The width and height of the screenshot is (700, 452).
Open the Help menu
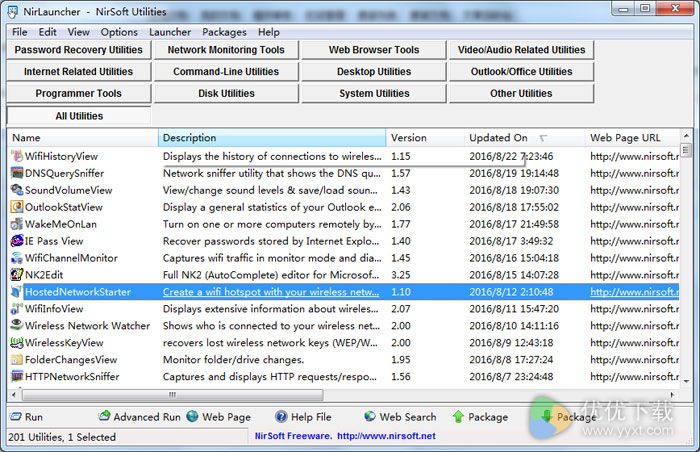click(269, 32)
